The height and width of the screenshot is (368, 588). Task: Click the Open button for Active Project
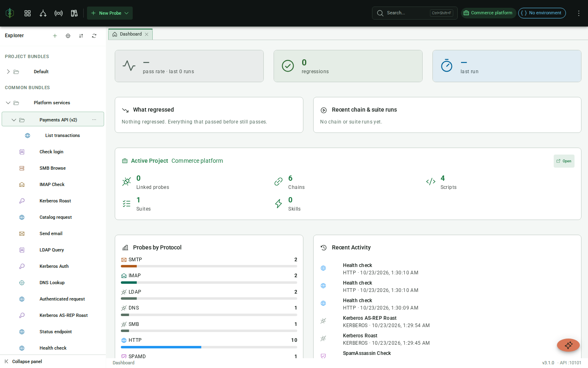(564, 161)
